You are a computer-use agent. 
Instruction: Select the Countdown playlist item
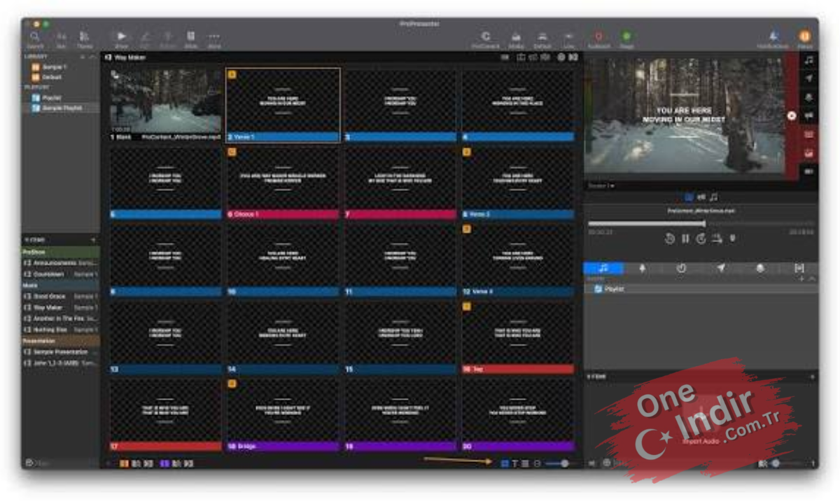tap(60, 274)
